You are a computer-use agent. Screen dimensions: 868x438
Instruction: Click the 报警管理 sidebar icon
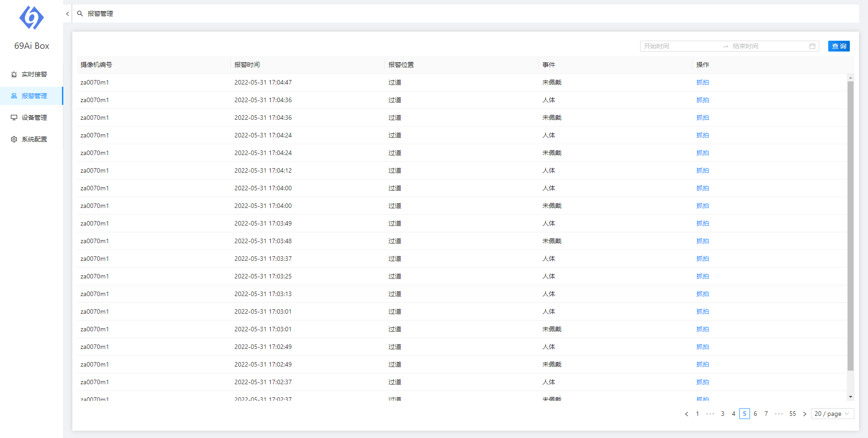tap(14, 96)
